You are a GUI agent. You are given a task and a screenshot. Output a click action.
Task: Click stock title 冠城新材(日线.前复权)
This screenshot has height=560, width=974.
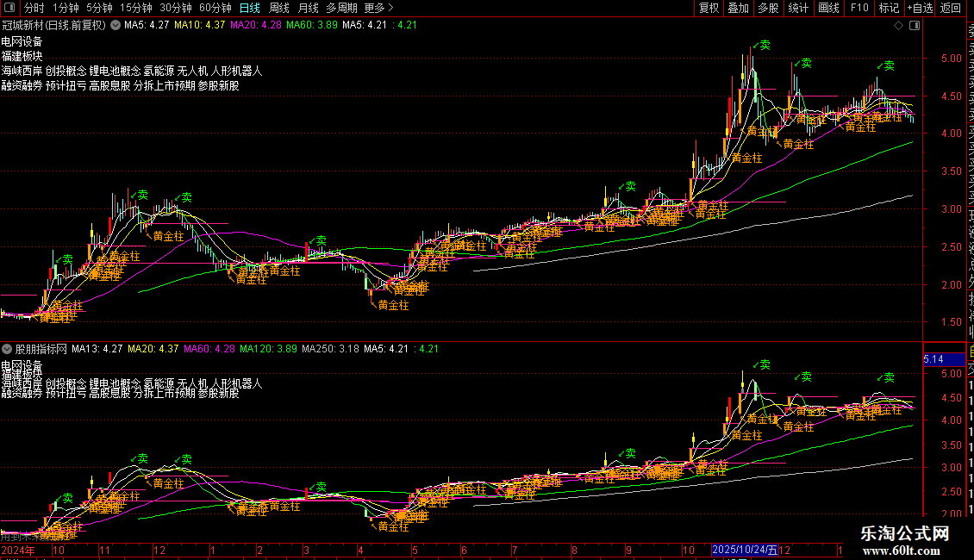pyautogui.click(x=54, y=26)
